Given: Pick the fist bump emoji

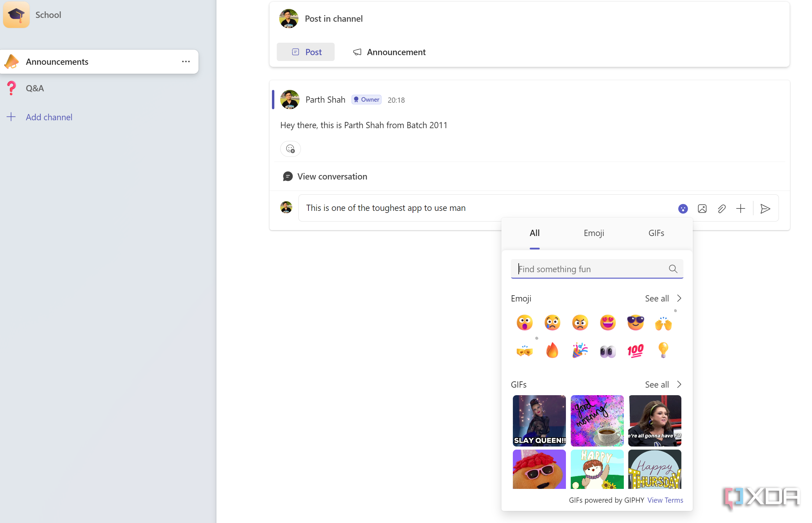Looking at the screenshot, I should point(525,351).
